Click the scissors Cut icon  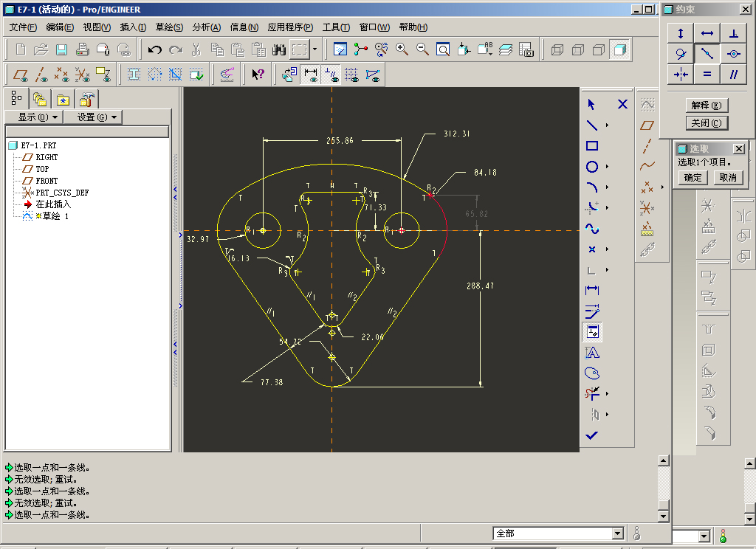tap(196, 49)
